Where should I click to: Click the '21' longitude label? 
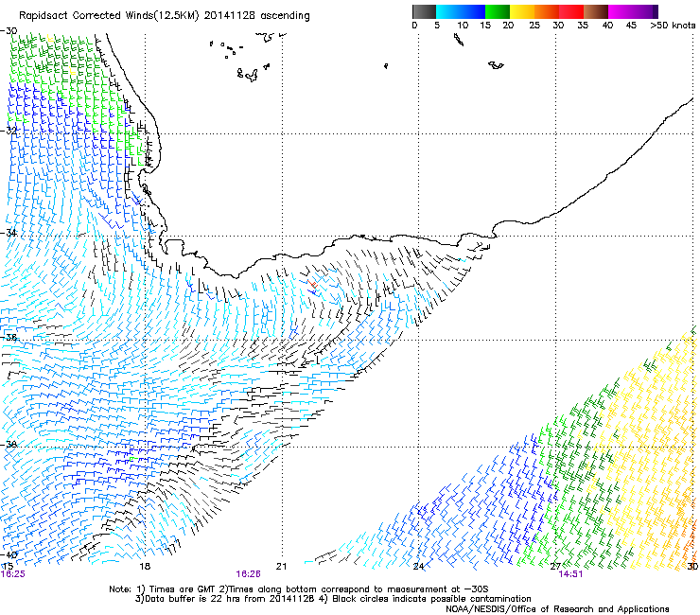coord(281,567)
